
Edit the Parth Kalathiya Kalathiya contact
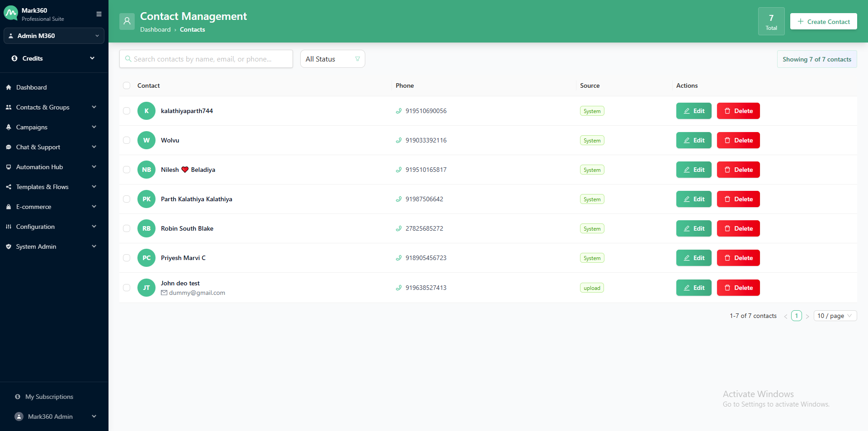click(x=693, y=199)
